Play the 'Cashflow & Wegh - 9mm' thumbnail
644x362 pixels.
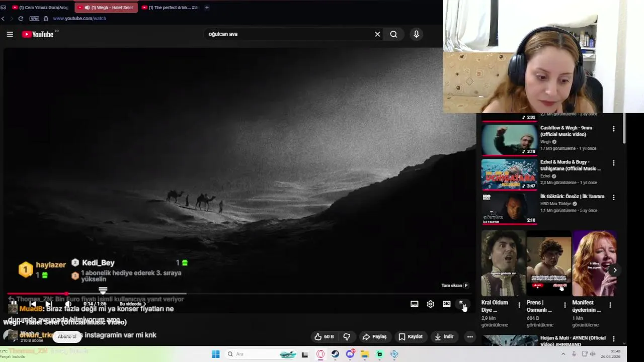click(509, 139)
